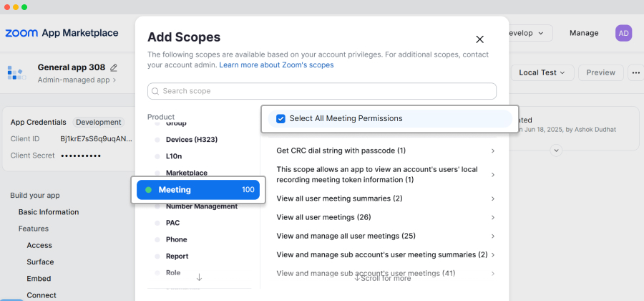Open Embed under Features

[x=39, y=279]
